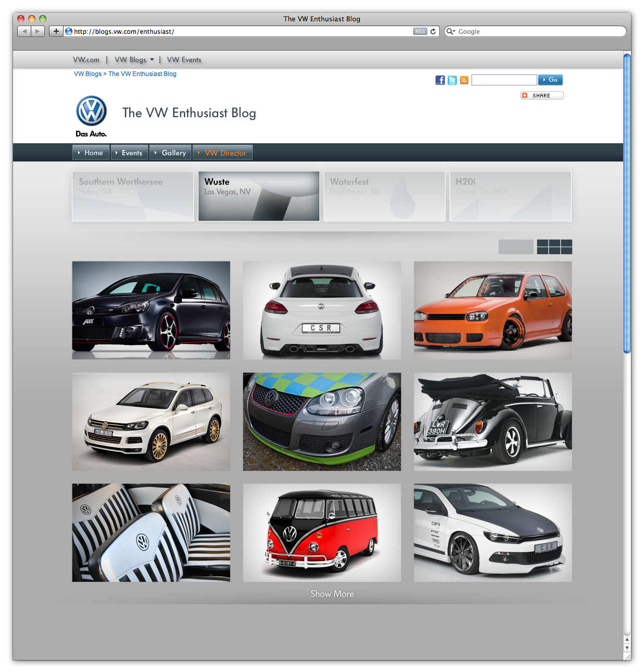
Task: Click the scrollbar down arrow
Action: (x=627, y=648)
